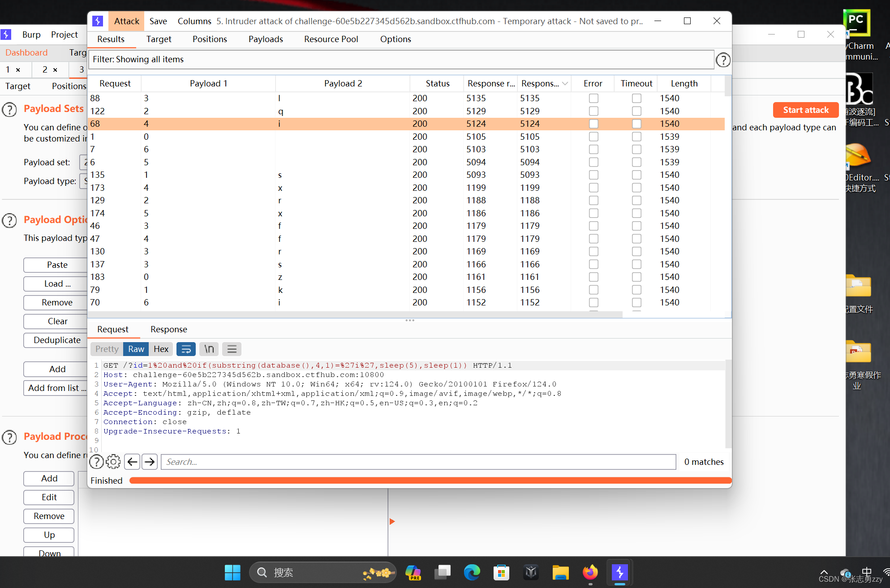This screenshot has height=588, width=890.
Task: Open Burp Suite from the taskbar
Action: (619, 572)
